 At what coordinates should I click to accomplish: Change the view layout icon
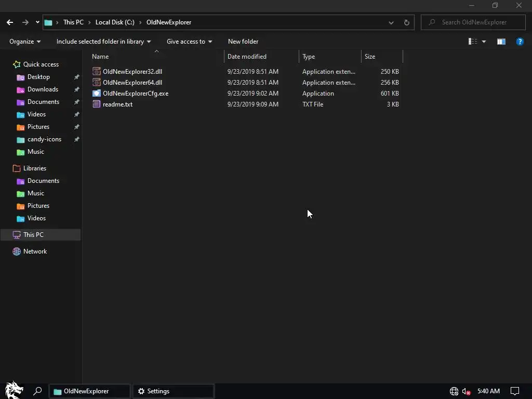pos(473,42)
